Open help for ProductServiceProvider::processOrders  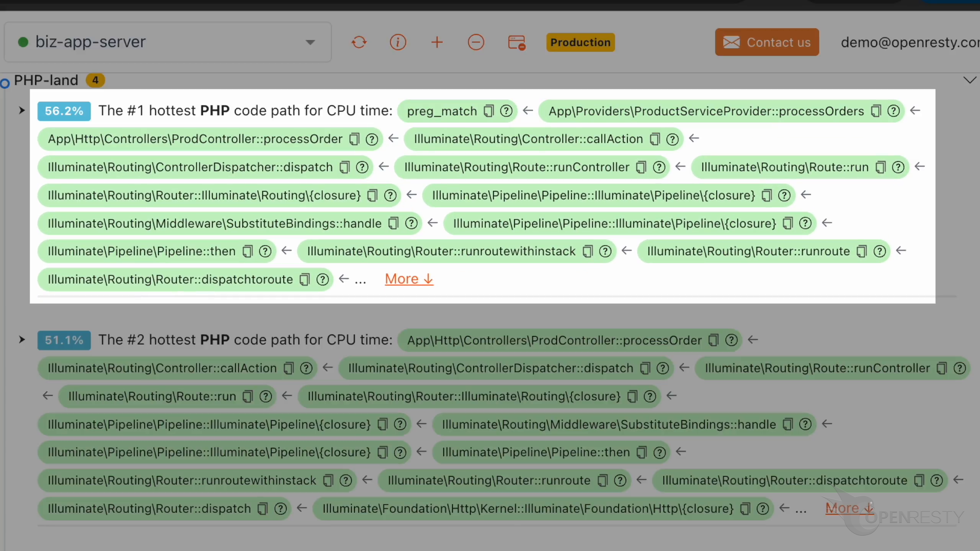893,111
